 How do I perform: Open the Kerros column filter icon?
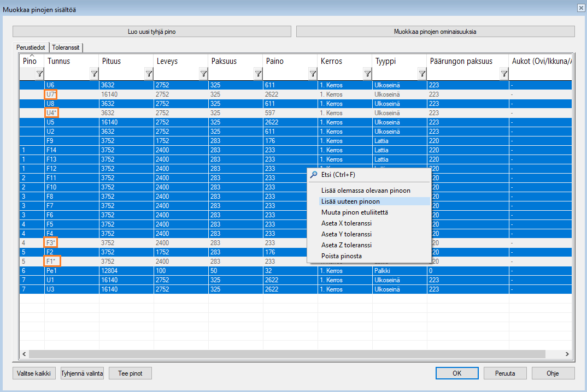(367, 74)
